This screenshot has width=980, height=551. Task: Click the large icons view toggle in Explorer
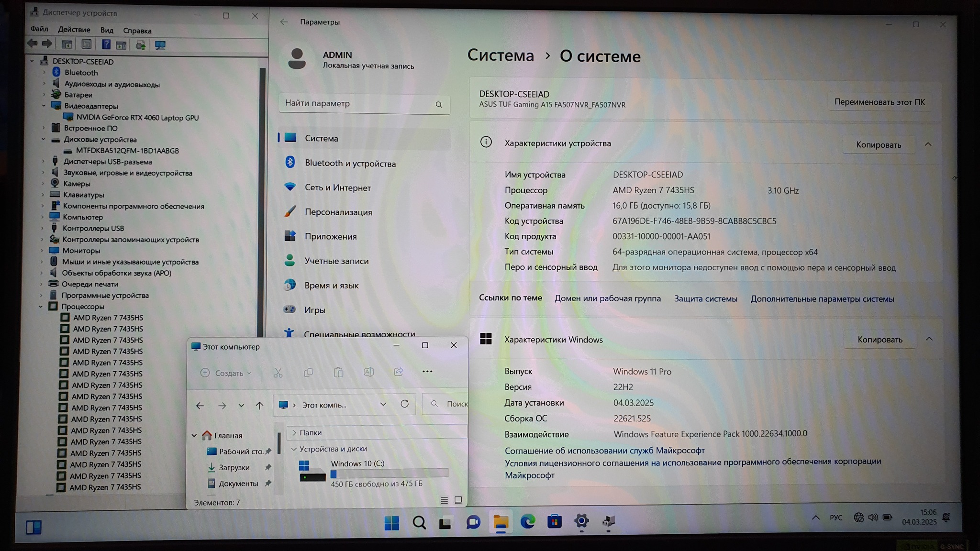[x=458, y=500]
